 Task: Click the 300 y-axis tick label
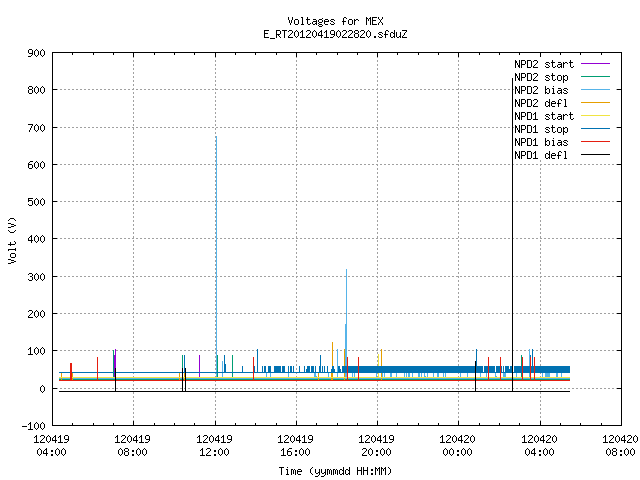tap(36, 277)
